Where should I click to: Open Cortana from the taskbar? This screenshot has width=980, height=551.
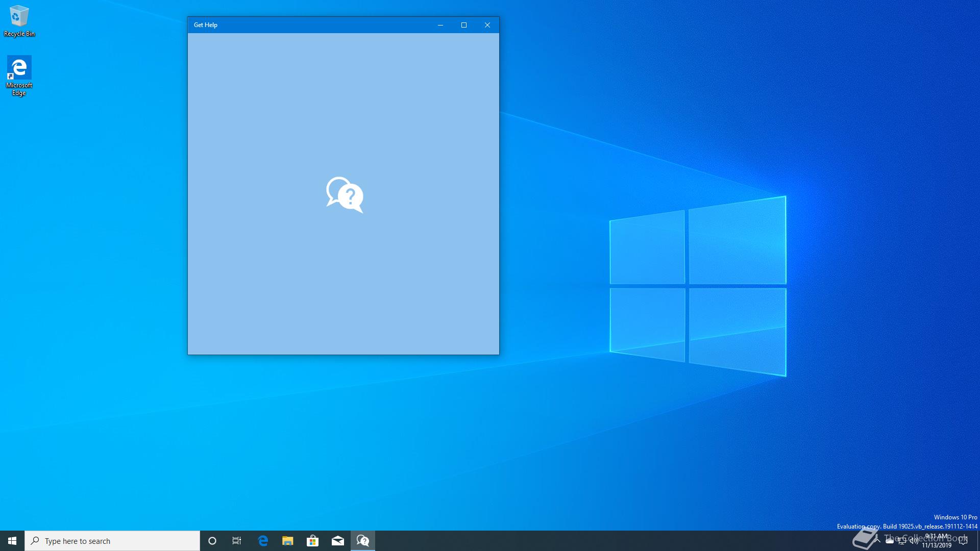tap(212, 541)
